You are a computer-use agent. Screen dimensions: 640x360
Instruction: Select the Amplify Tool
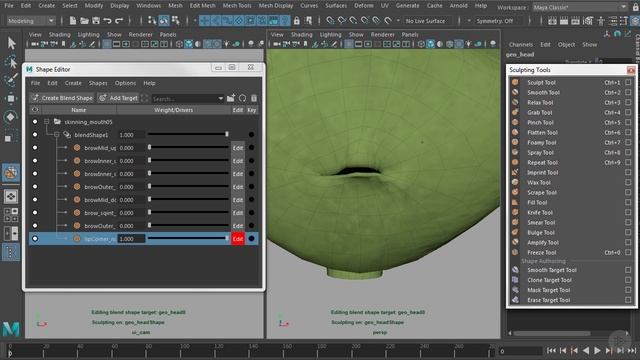point(542,242)
